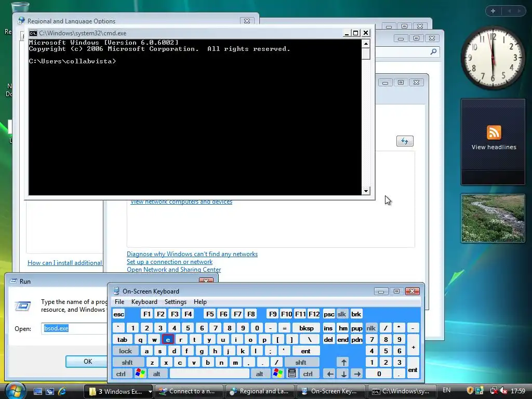Click the search magnifier icon in Explorer window
This screenshot has width=532, height=399.
pyautogui.click(x=433, y=51)
